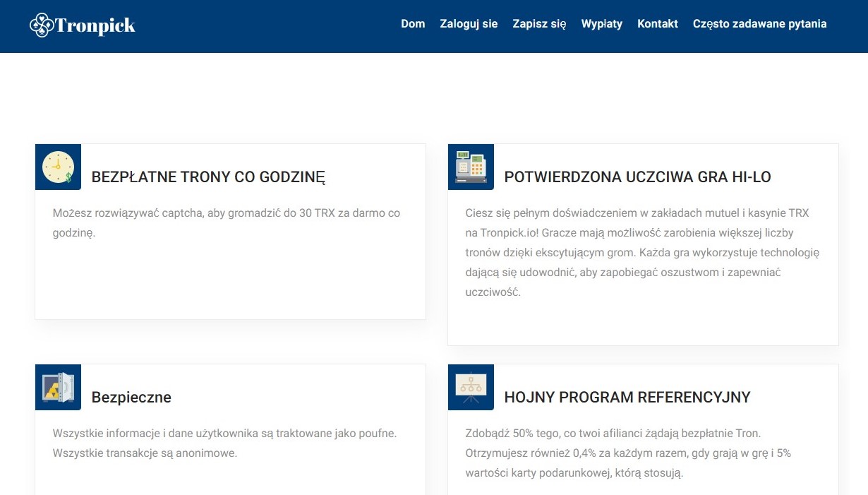
Task: Open the Wypłaty page
Action: [x=601, y=23]
